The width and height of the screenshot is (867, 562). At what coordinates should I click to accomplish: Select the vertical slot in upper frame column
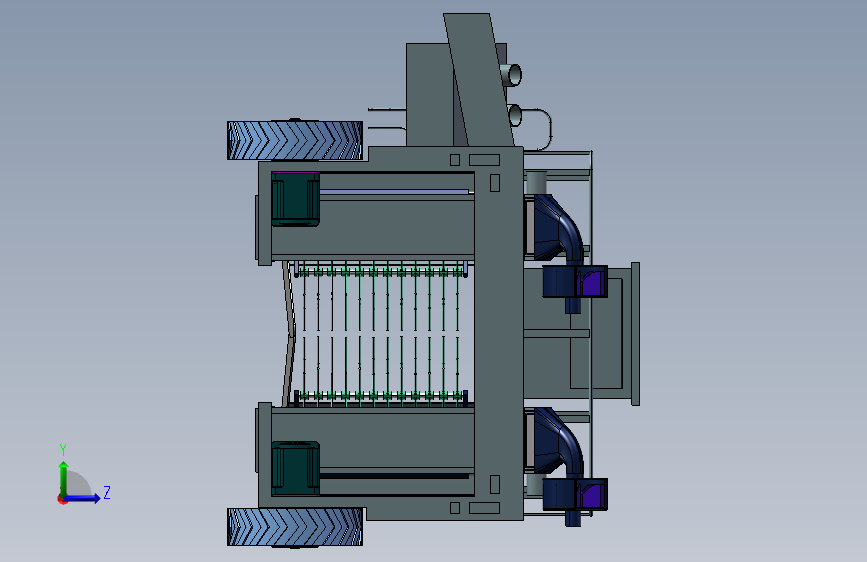pos(495,183)
